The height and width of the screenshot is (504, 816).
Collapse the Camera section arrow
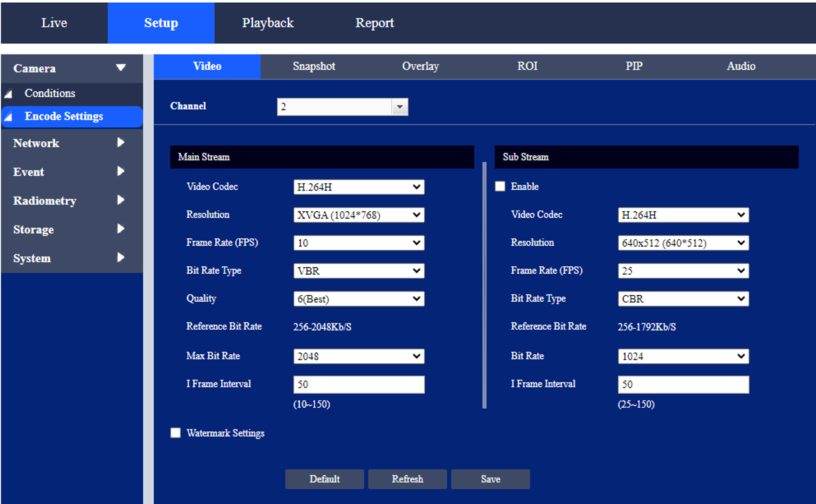tap(121, 68)
